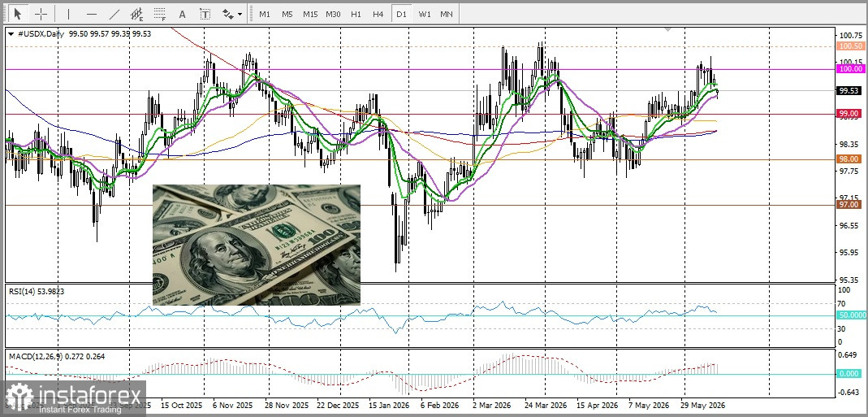
Task: Click the 29 May 2026 date label
Action: [x=703, y=404]
